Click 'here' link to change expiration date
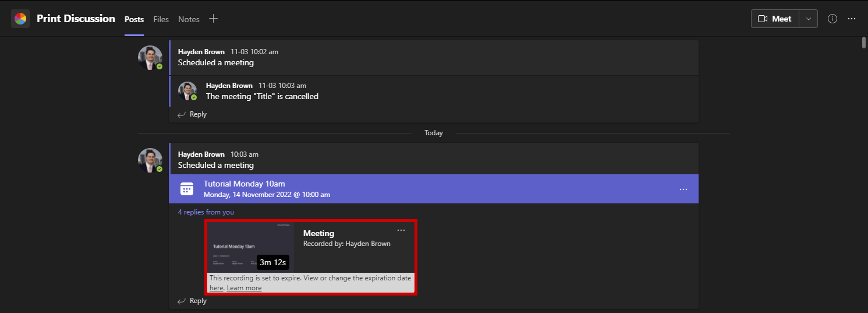The width and height of the screenshot is (868, 313). point(216,288)
